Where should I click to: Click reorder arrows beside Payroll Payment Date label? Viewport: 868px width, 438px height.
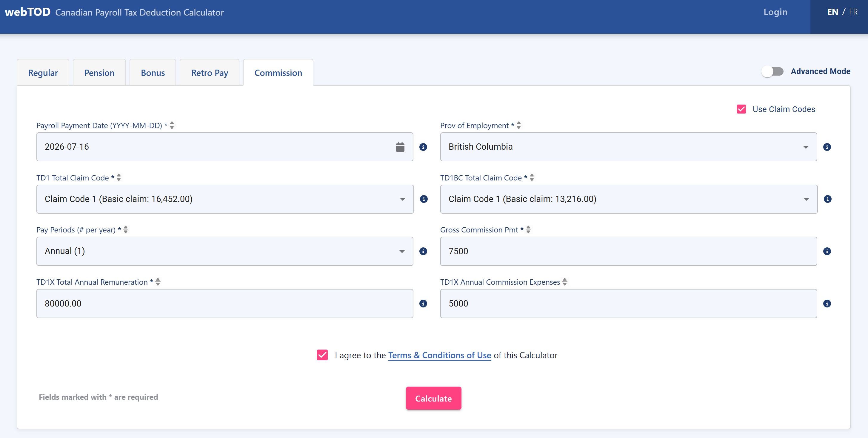tap(172, 125)
